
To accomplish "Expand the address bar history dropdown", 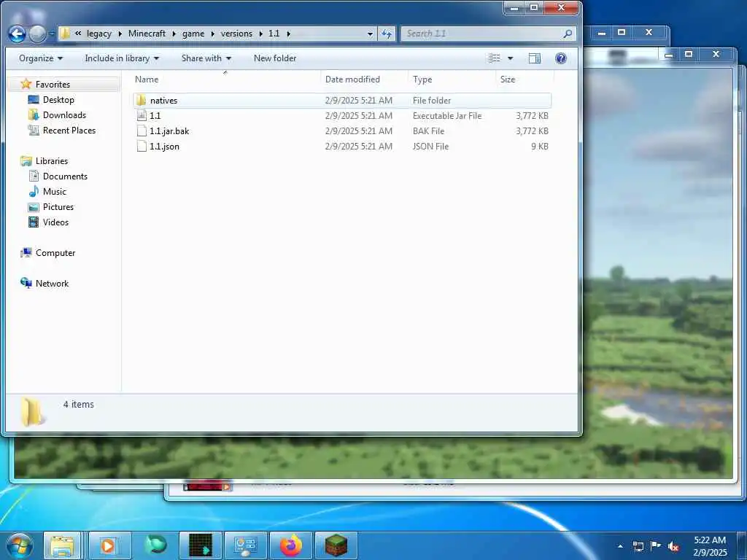I will point(370,34).
